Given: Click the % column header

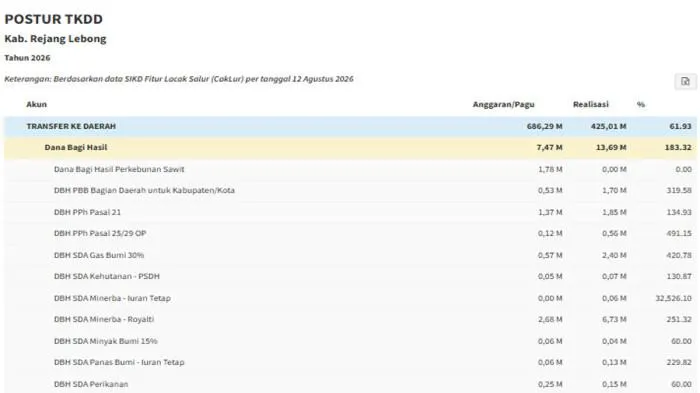Looking at the screenshot, I should [x=641, y=104].
